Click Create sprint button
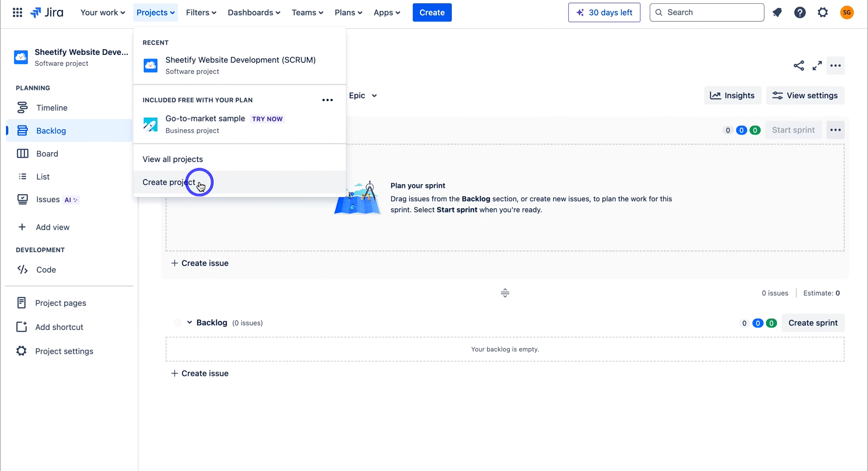The image size is (868, 471). (813, 323)
